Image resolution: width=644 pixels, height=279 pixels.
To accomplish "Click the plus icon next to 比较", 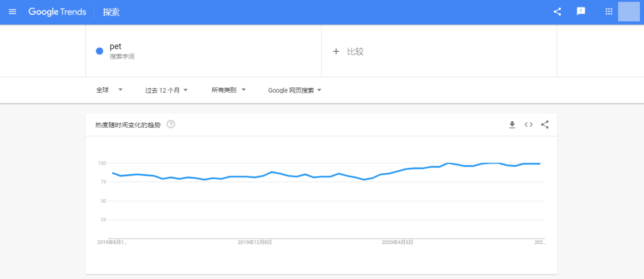I will tap(336, 51).
